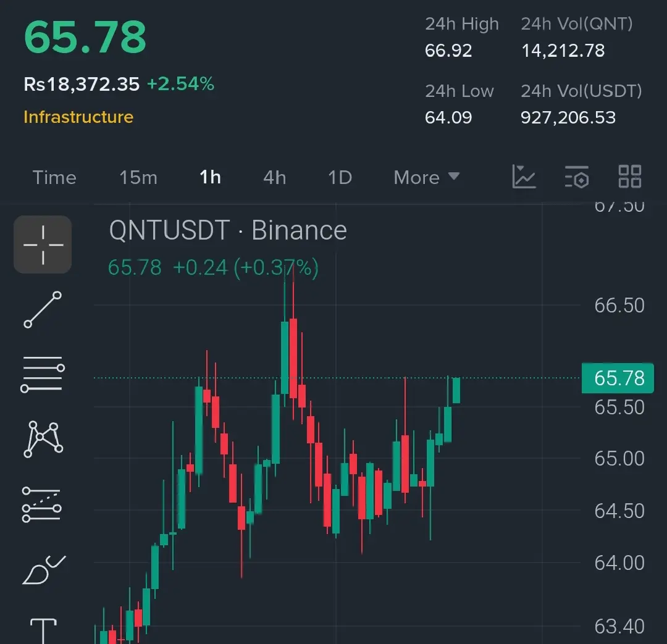The width and height of the screenshot is (667, 644).
Task: Click the 64.50 price axis label
Action: point(619,511)
